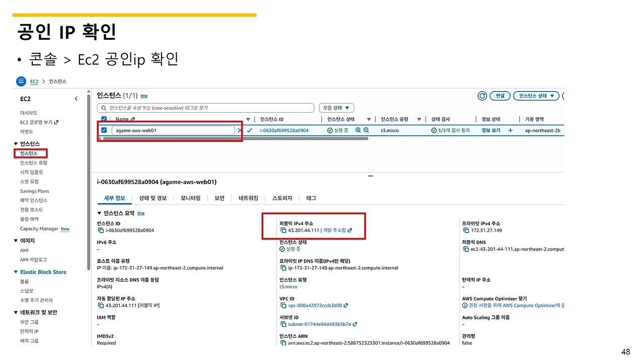
Task: Open EC2 글로벌 보기 in the sidebar
Action: pos(39,122)
